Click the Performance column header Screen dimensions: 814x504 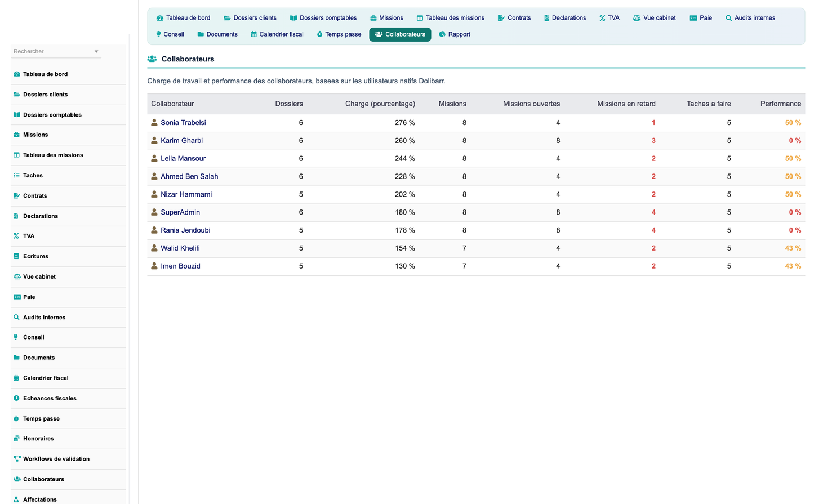tap(781, 104)
